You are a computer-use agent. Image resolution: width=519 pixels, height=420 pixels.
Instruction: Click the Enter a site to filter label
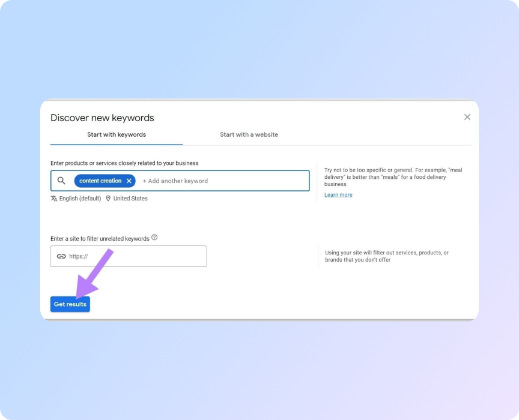100,239
